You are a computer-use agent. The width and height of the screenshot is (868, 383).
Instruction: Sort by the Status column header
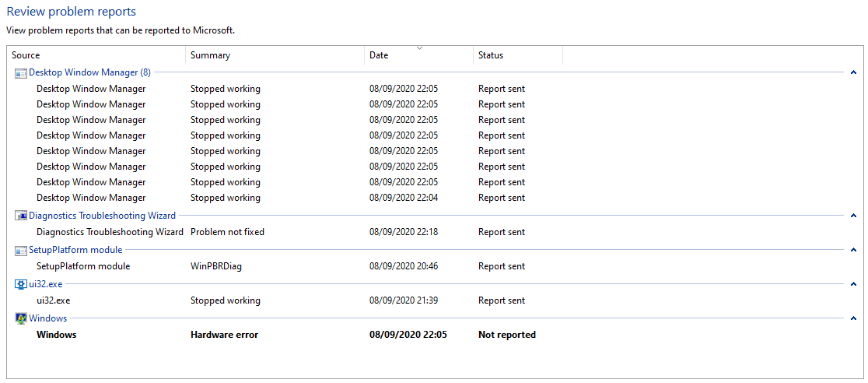click(518, 55)
